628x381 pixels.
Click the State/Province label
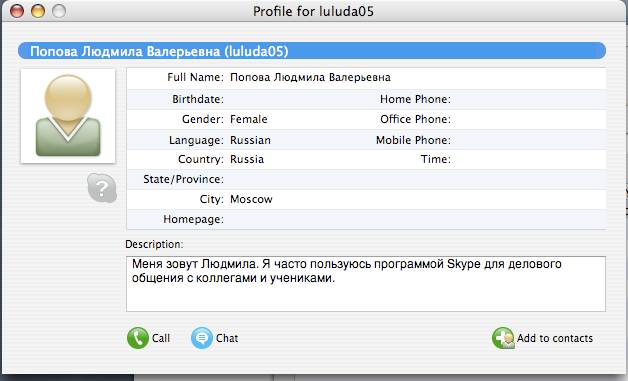[x=183, y=179]
